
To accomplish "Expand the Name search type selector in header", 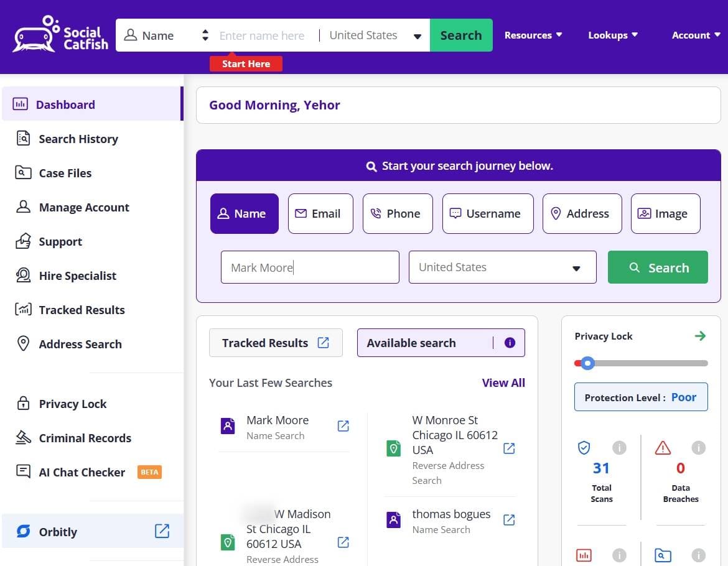I will pyautogui.click(x=166, y=35).
